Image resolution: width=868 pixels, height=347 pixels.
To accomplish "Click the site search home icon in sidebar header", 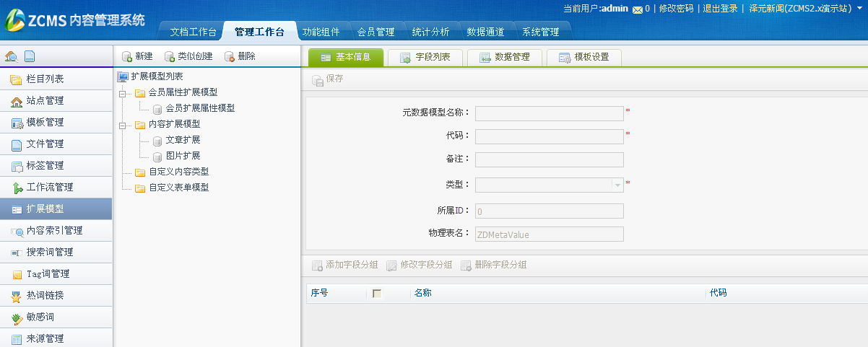I will coord(11,56).
